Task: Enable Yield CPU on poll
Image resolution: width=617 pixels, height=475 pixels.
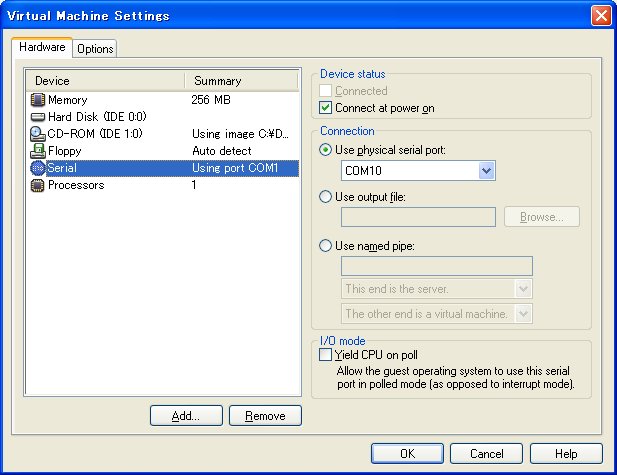Action: click(325, 354)
